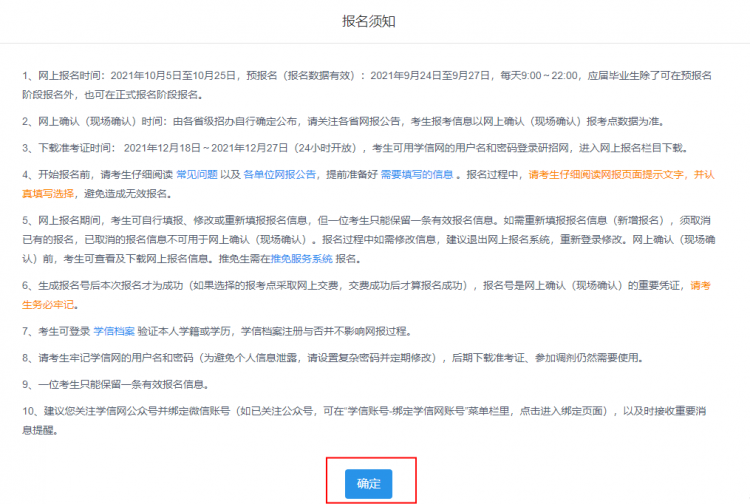Click item 3 下载准考证时间 paragraph
This screenshot has height=504, width=750.
coord(355,148)
